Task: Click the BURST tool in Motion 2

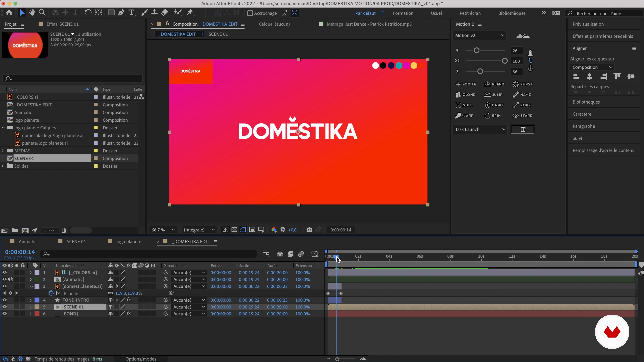Action: pos(523,84)
